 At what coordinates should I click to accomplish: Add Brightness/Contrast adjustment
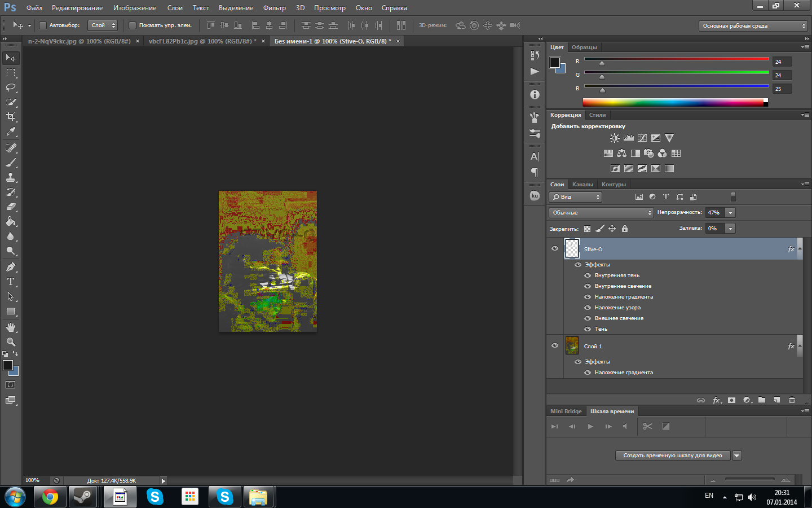(615, 138)
